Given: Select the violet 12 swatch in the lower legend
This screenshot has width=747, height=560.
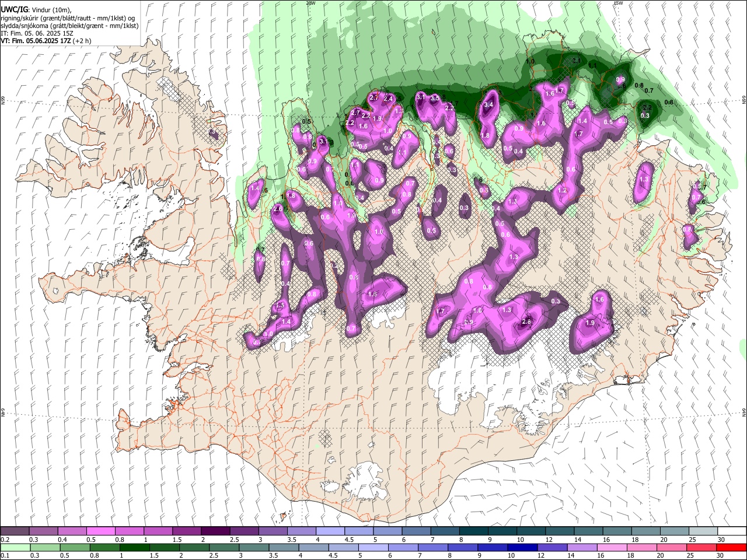Looking at the screenshot, I should (x=551, y=547).
